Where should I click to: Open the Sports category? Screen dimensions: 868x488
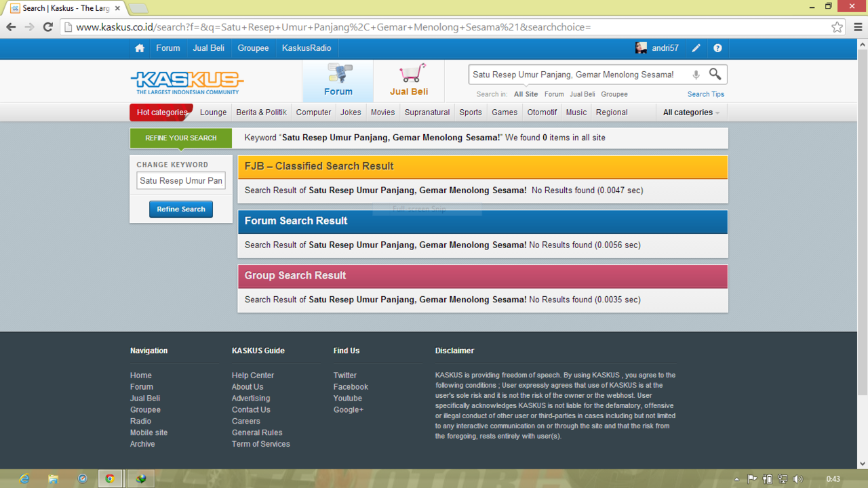(471, 113)
